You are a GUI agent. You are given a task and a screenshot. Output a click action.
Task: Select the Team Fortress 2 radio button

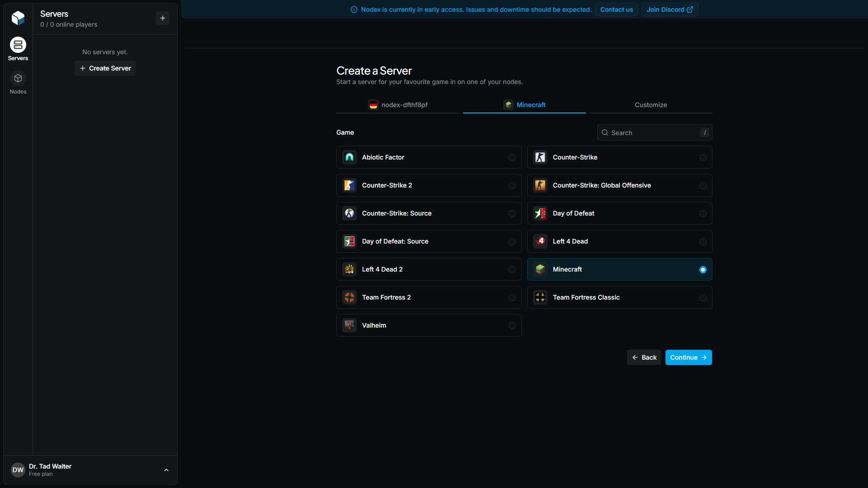click(512, 298)
